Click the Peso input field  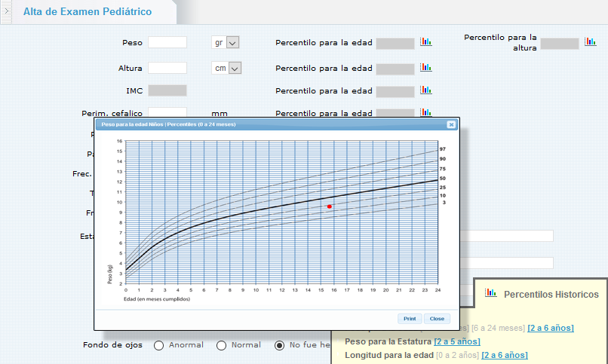click(167, 43)
